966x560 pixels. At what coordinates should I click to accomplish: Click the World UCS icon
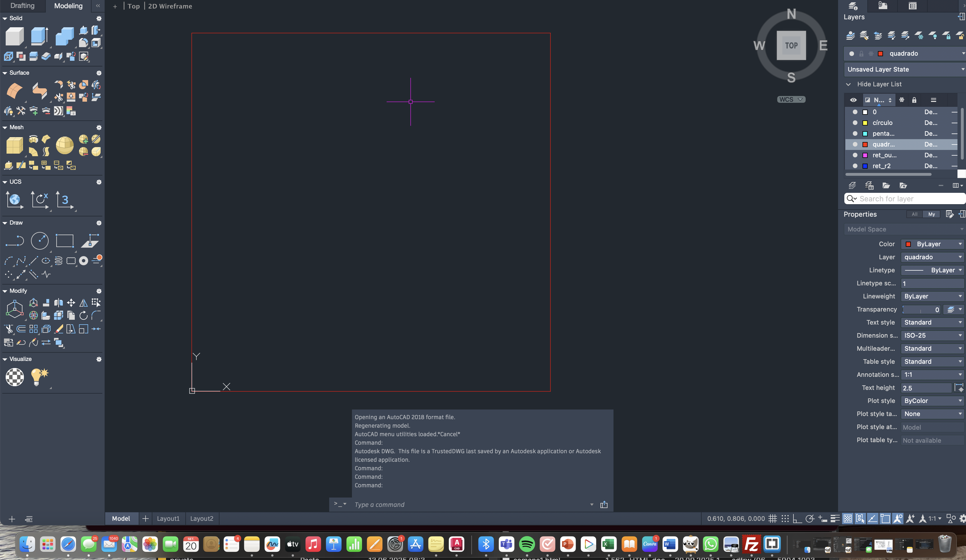tap(14, 200)
